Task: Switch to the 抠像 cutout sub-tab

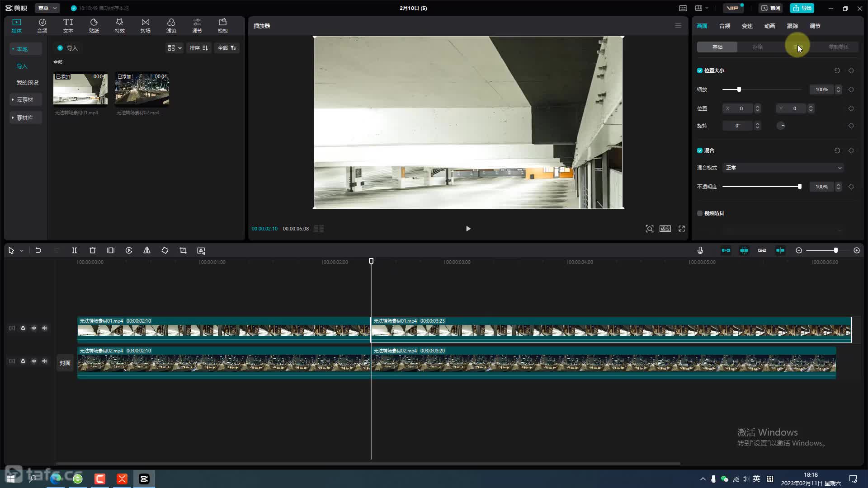Action: point(758,47)
